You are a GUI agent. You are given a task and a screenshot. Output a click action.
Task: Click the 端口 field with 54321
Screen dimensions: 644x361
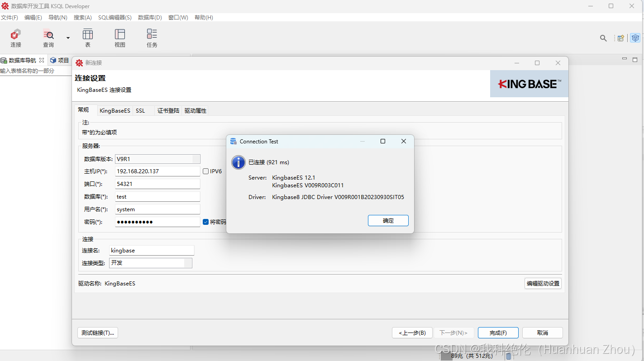pyautogui.click(x=157, y=184)
